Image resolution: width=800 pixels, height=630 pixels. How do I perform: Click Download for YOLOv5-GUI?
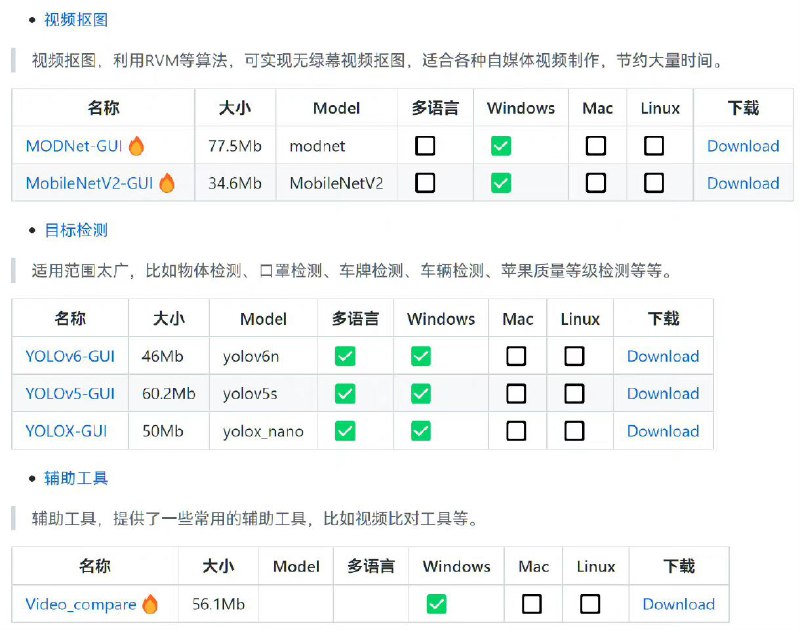point(663,394)
